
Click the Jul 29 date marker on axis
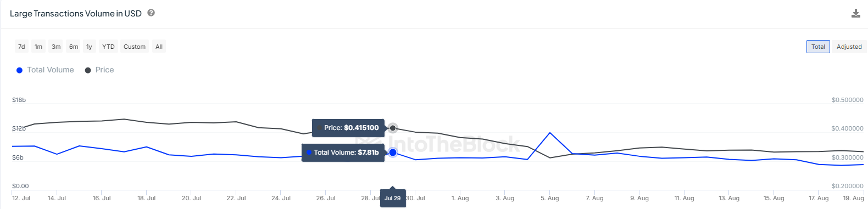[393, 198]
